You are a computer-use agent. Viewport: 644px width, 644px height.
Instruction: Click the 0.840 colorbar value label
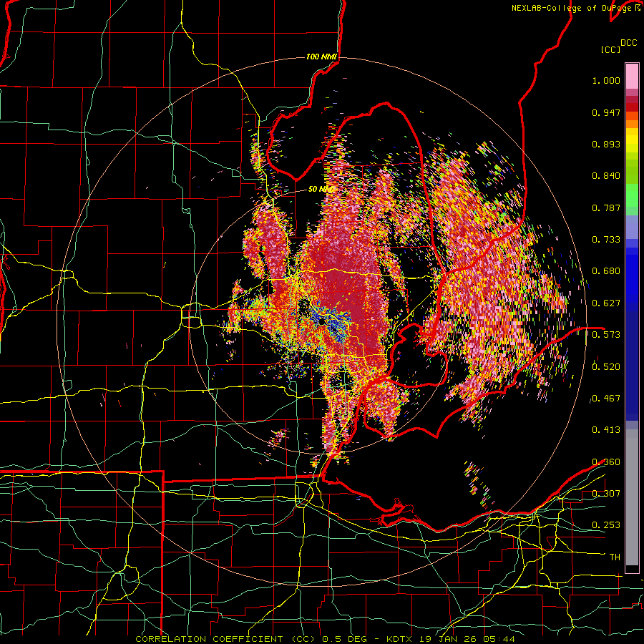pyautogui.click(x=606, y=176)
